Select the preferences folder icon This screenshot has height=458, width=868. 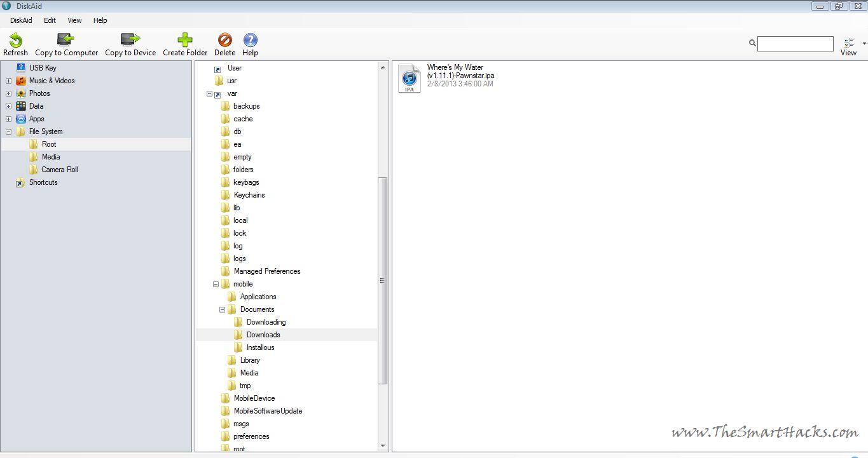click(x=225, y=436)
